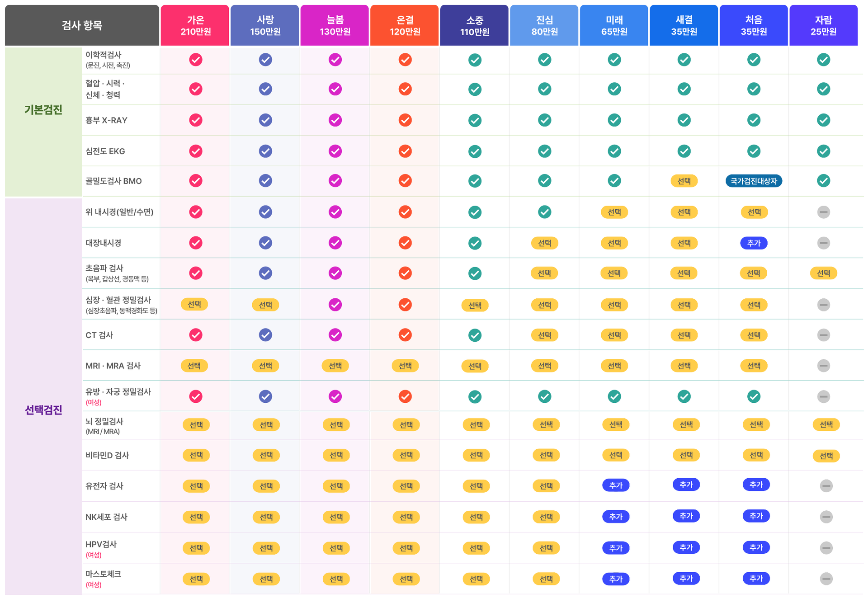This screenshot has width=868, height=598.
Task: Click 진심 column check for 위 내시경
Action: tap(544, 212)
